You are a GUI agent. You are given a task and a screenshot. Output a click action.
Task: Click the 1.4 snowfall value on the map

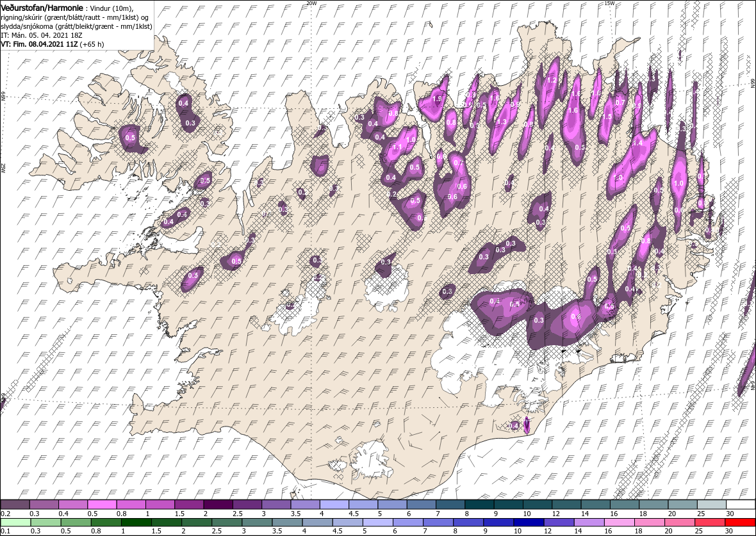(638, 143)
